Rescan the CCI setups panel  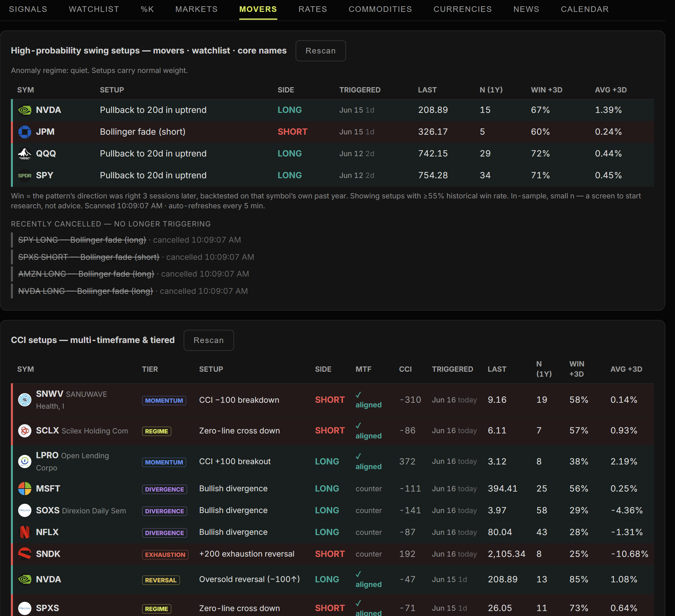pyautogui.click(x=209, y=340)
